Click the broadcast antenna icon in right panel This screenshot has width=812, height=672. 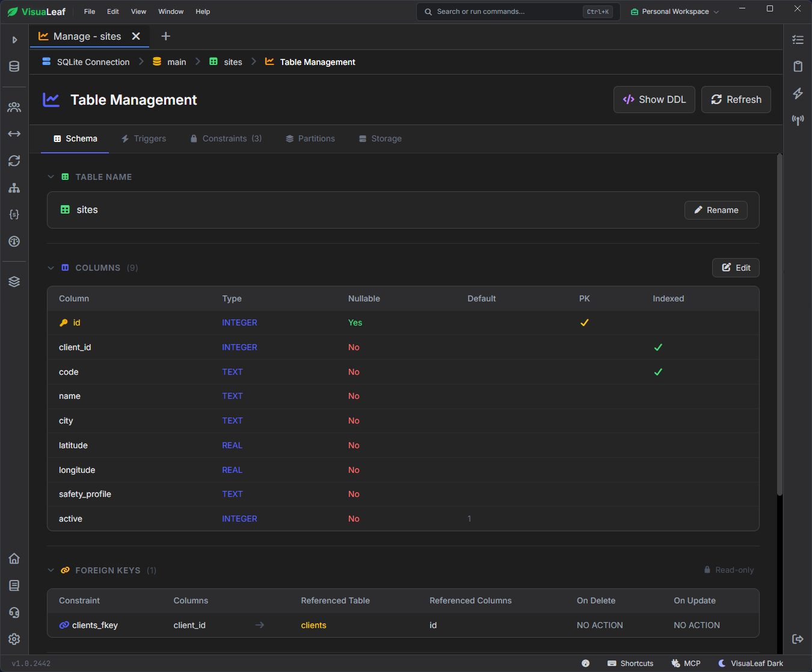pos(798,120)
